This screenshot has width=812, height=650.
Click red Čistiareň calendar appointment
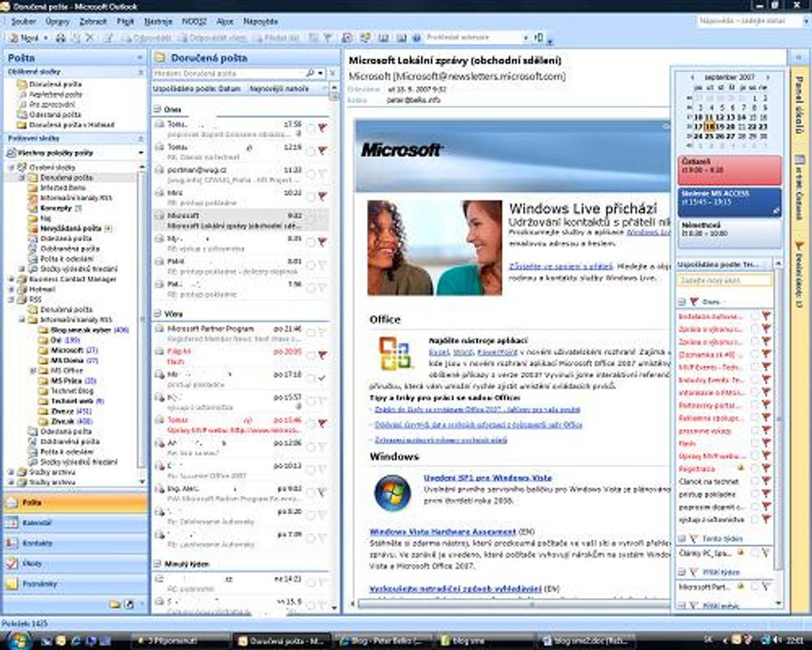(x=729, y=169)
